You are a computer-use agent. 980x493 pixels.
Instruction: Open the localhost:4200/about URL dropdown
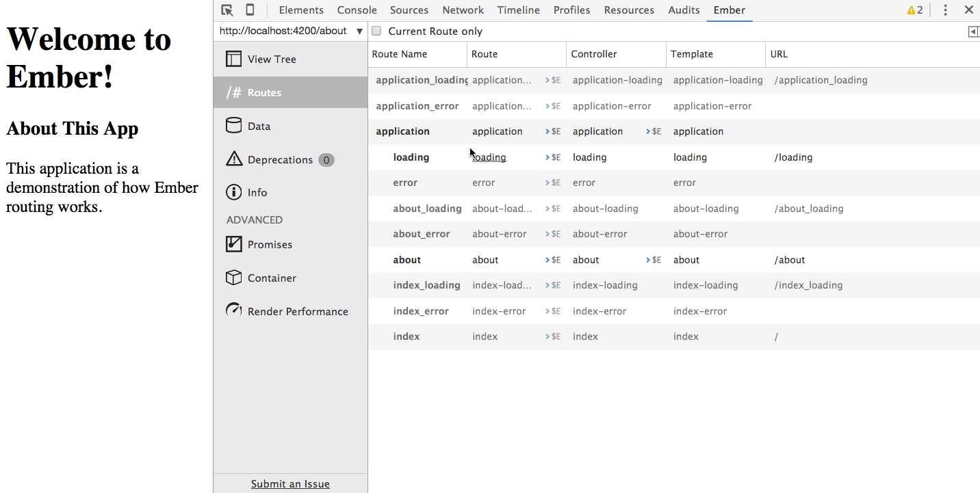291,31
